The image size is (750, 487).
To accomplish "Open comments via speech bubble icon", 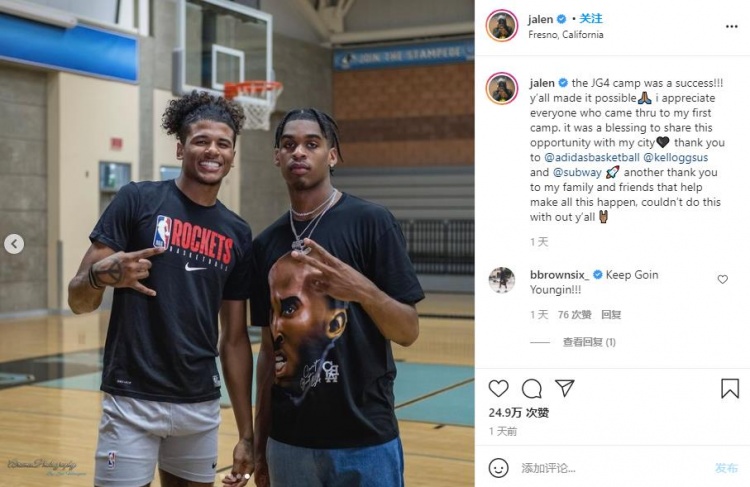I will pyautogui.click(x=531, y=388).
